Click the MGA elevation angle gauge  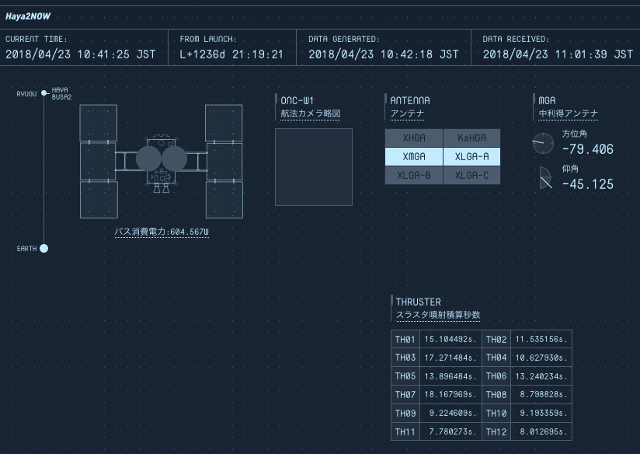point(544,180)
